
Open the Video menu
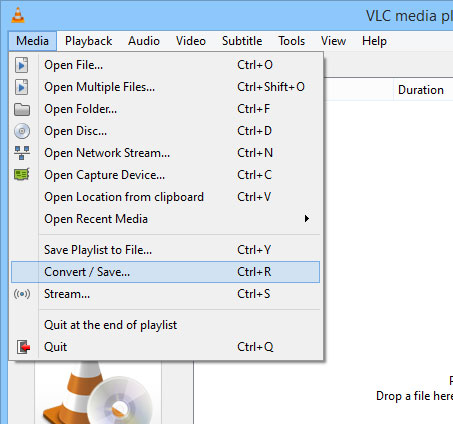191,41
